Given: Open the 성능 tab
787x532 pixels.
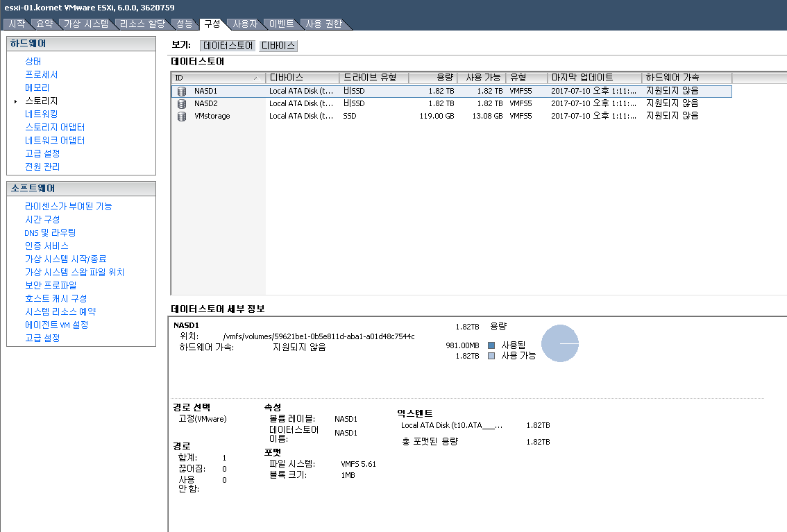Looking at the screenshot, I should click(x=185, y=24).
